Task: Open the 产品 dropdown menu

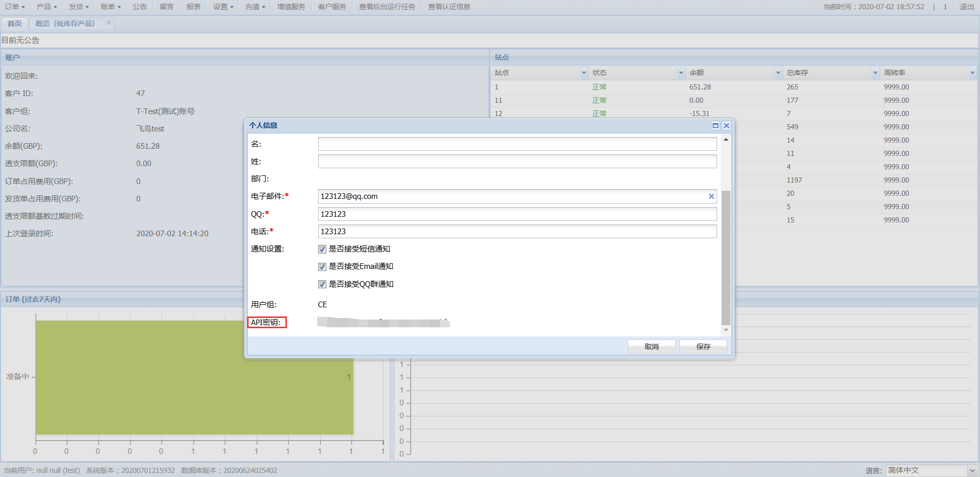Action: [x=47, y=7]
